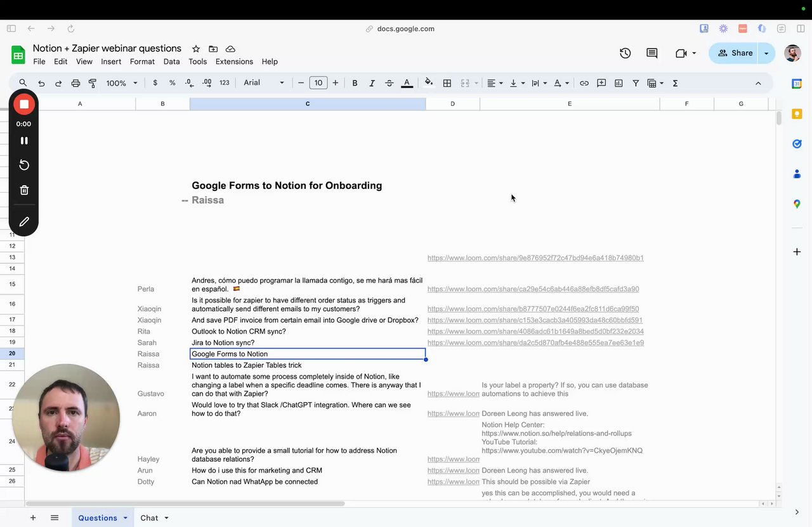Pause the screen recording

(x=24, y=141)
